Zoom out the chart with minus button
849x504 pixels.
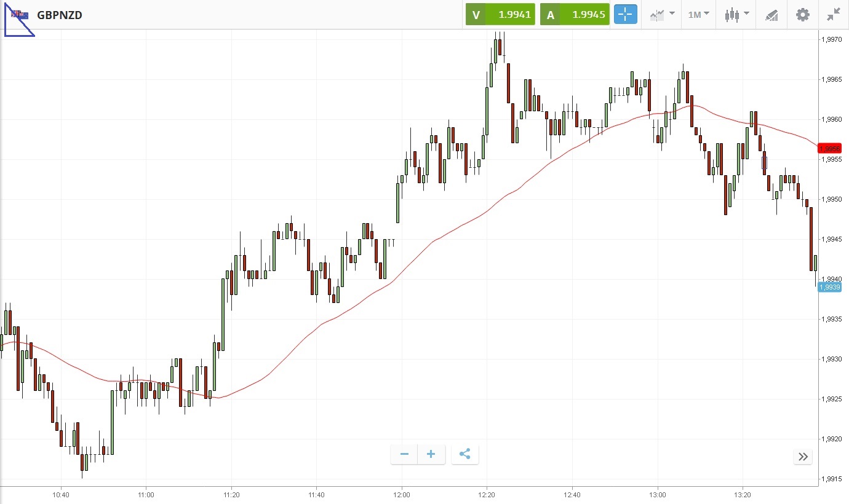click(404, 455)
